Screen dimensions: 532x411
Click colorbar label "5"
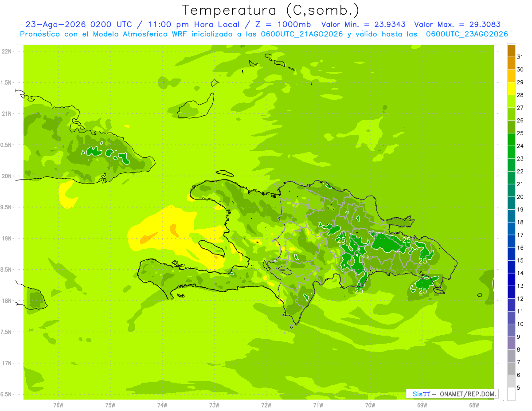[519, 388]
